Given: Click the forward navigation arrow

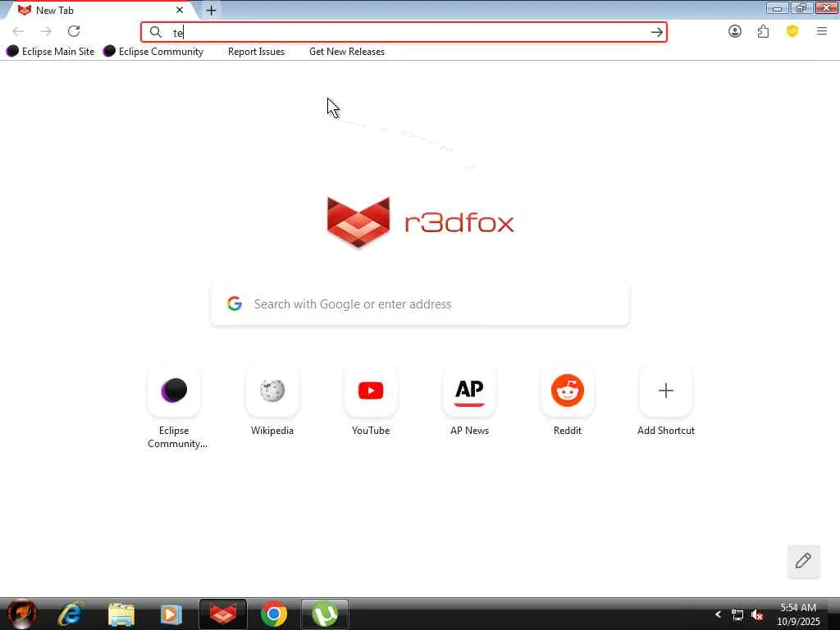Looking at the screenshot, I should click(46, 32).
